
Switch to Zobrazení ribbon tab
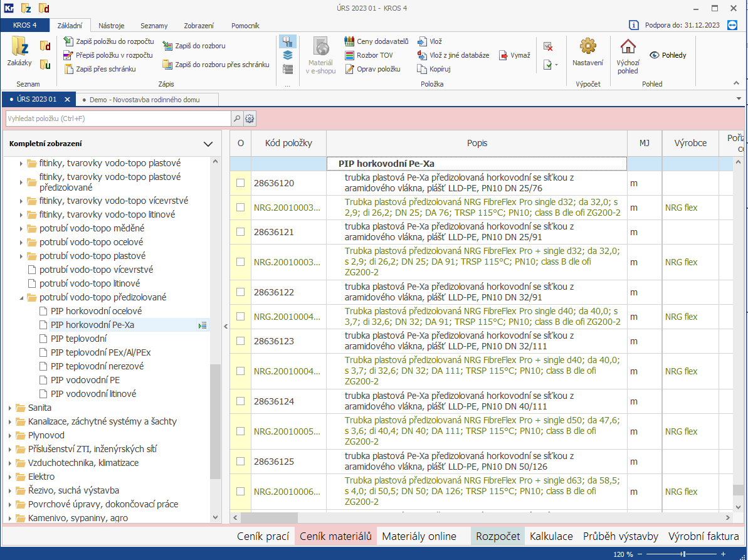click(x=199, y=26)
